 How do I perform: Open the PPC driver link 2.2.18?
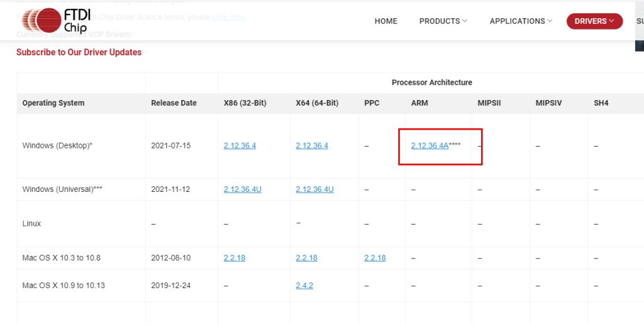point(375,258)
